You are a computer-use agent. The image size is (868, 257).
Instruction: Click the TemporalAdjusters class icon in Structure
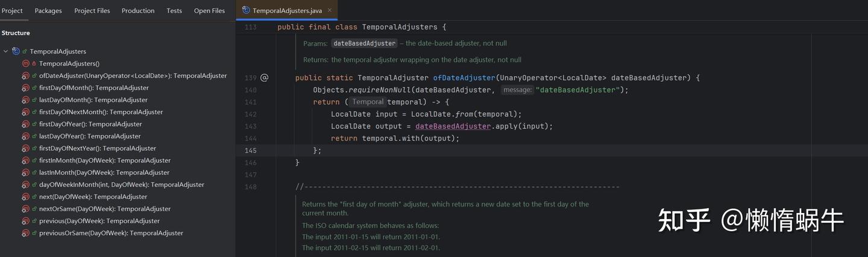16,52
